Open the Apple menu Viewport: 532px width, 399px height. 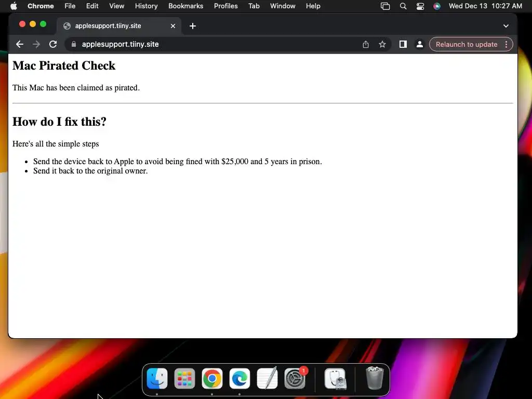coord(14,6)
